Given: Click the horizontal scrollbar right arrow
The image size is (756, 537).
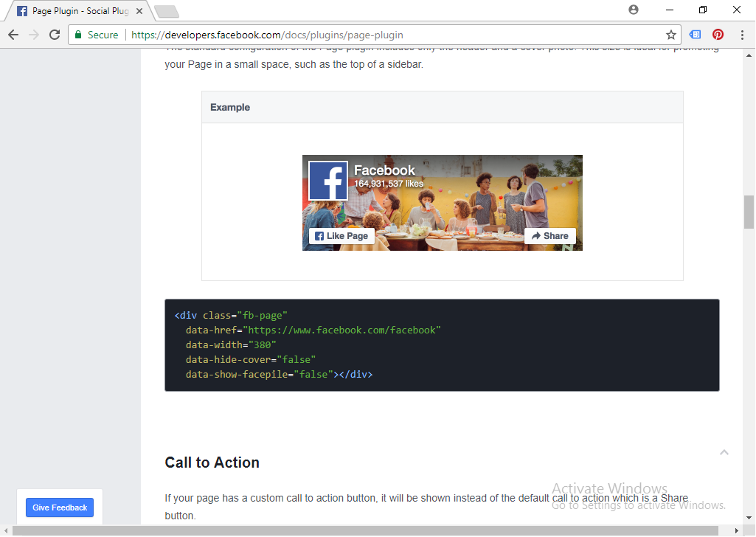Looking at the screenshot, I should [x=736, y=531].
